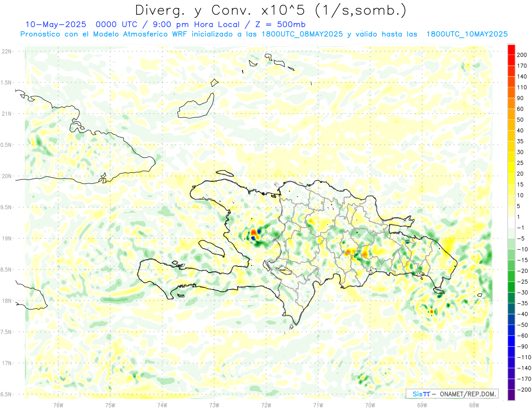The width and height of the screenshot is (532, 411).
Task: Click the colorbar value '-170'
Action: pos(523,379)
